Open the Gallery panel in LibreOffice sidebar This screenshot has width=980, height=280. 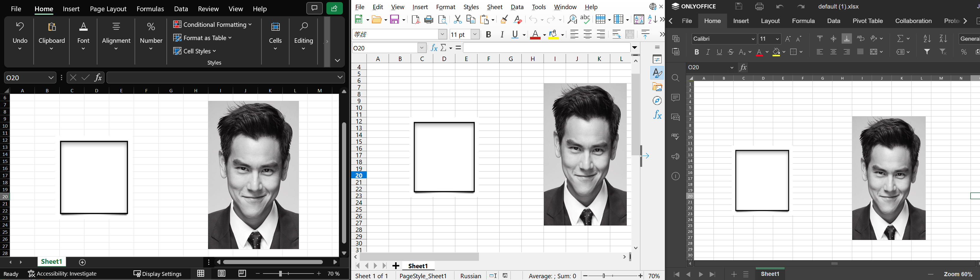pyautogui.click(x=657, y=87)
